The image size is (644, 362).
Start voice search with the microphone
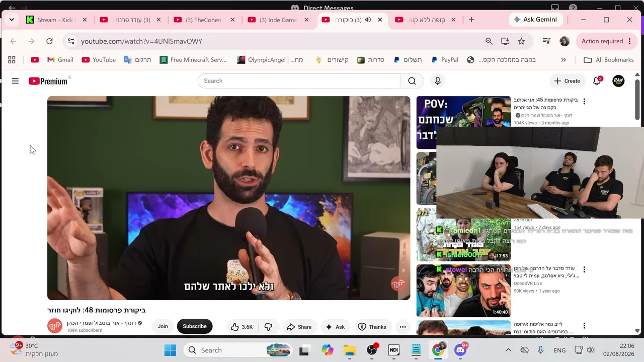(438, 81)
